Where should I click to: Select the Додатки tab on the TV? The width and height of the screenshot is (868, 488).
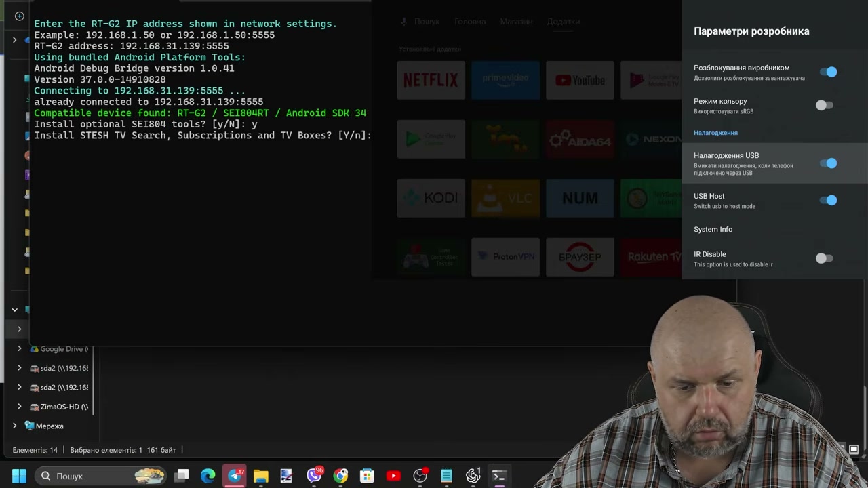564,22
